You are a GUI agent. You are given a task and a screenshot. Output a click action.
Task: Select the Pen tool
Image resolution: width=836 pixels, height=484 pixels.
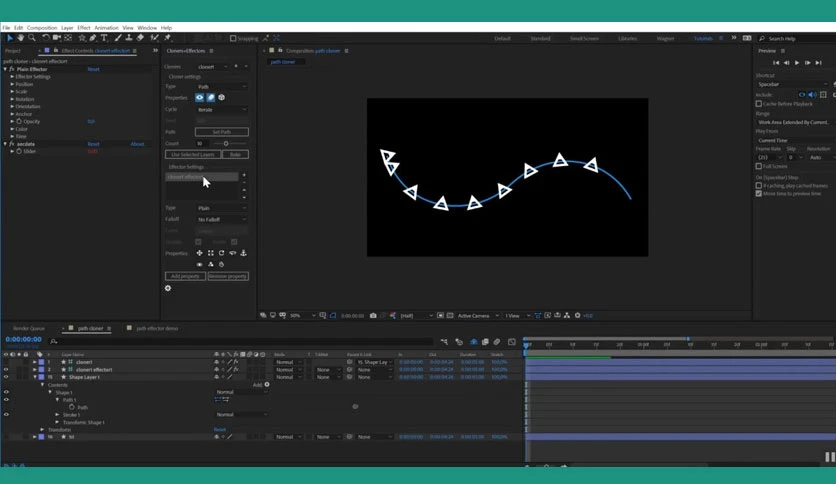coord(93,38)
